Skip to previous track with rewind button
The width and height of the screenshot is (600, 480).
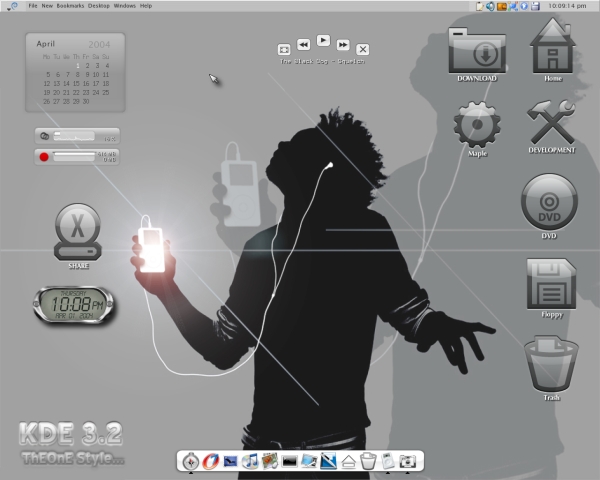(303, 45)
